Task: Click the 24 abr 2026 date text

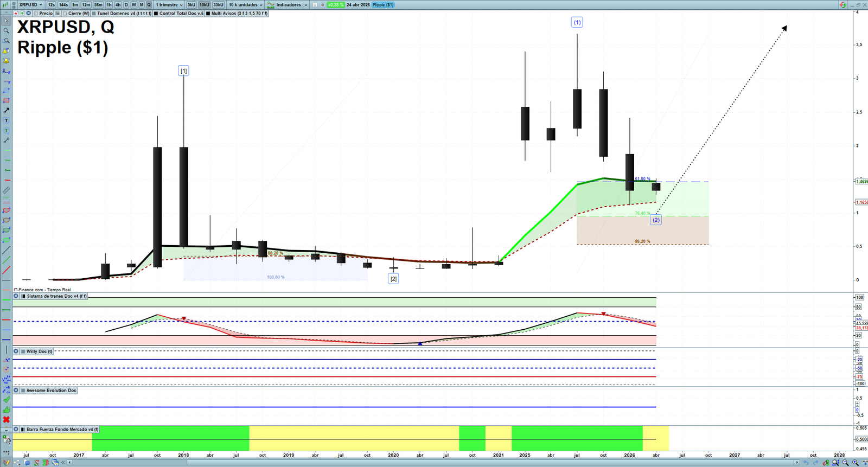Action: pos(358,5)
